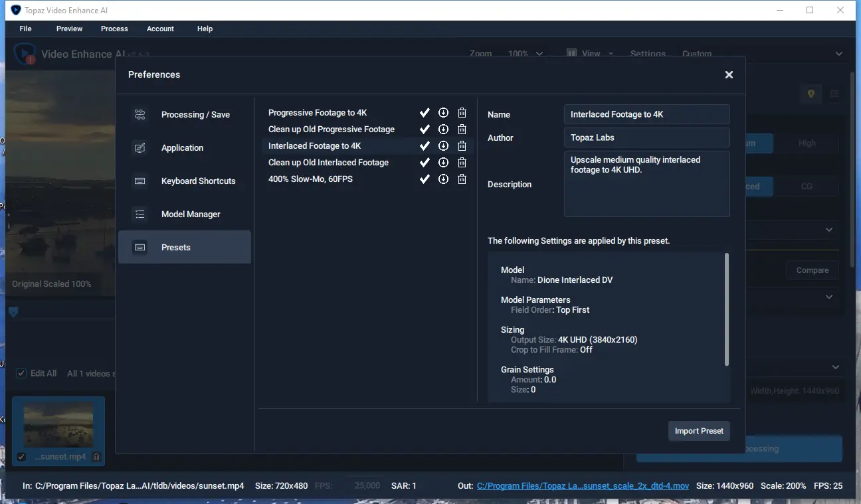Click the Description text area
Viewport: 861px width, 504px height.
click(647, 184)
